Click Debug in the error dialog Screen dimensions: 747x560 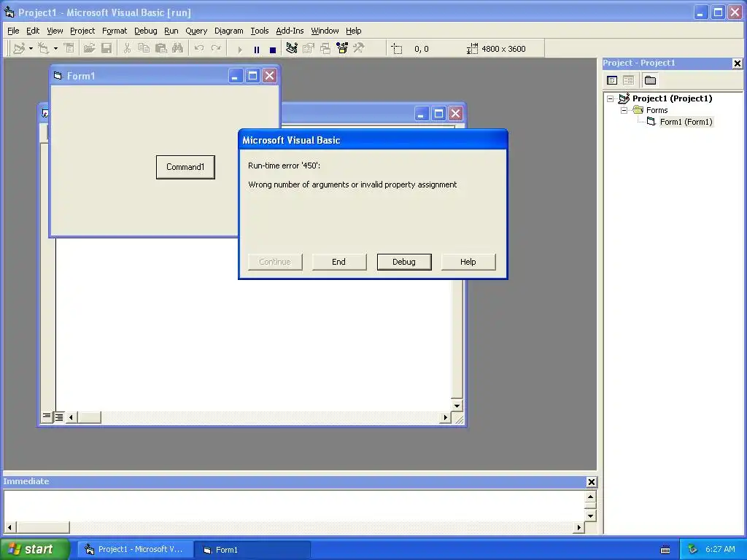click(404, 262)
